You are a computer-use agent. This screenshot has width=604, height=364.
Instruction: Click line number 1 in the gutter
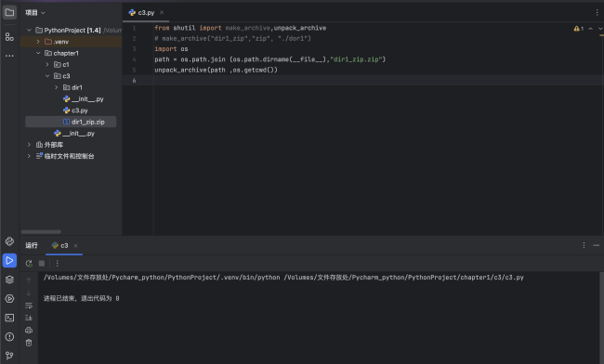(134, 28)
